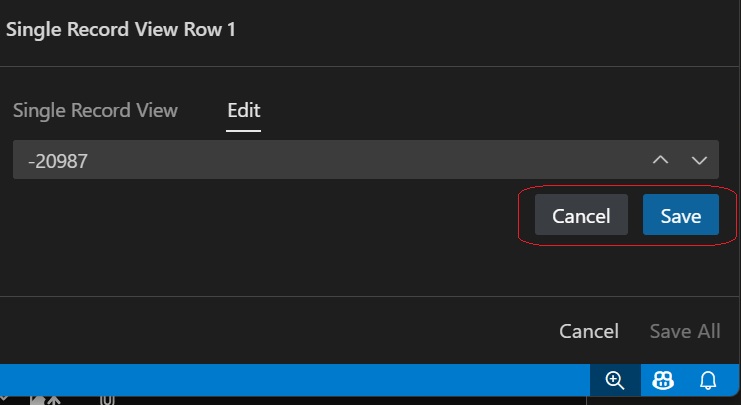
Task: Click Cancel beside Save All
Action: 589,331
